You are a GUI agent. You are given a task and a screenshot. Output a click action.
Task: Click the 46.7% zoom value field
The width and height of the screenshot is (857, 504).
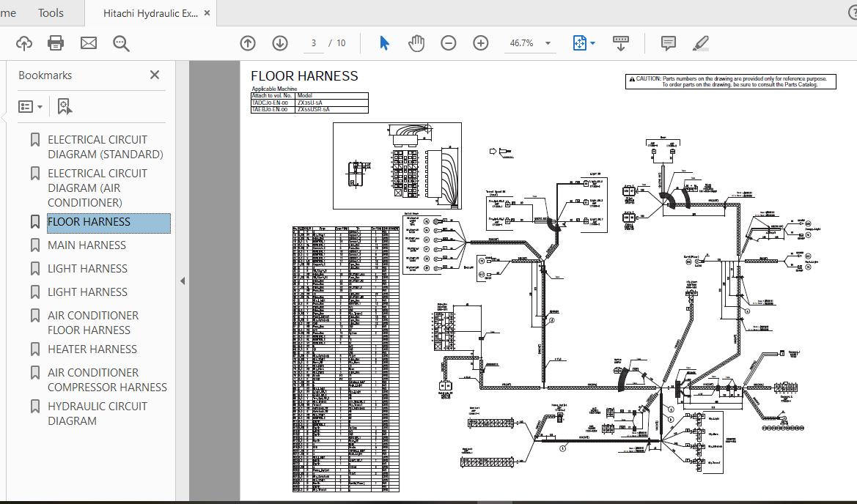click(521, 43)
